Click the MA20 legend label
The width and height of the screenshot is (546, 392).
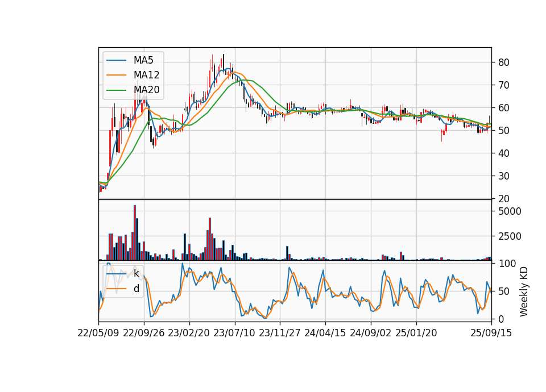(146, 90)
